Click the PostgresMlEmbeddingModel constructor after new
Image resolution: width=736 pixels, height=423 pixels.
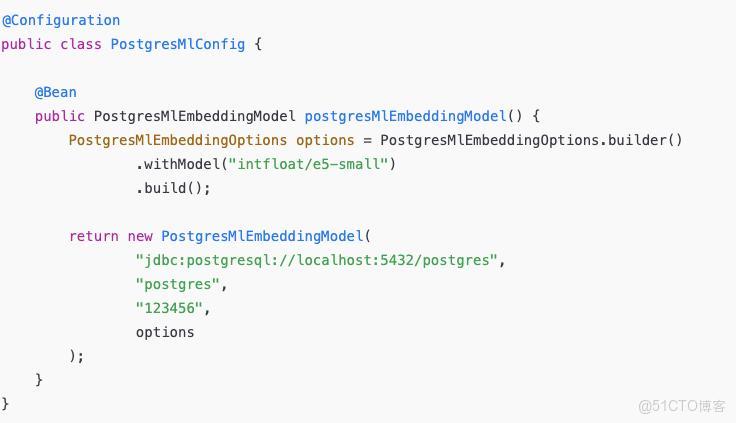tap(262, 236)
